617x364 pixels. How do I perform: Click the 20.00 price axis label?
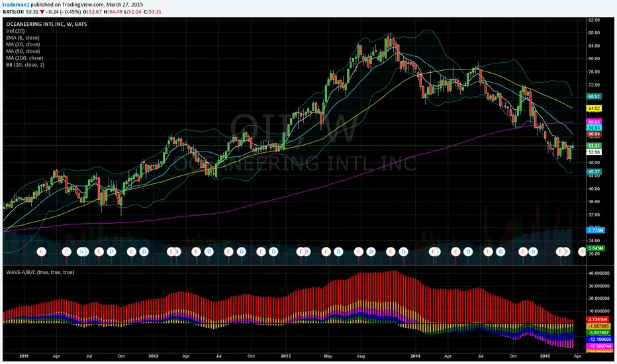(x=593, y=254)
